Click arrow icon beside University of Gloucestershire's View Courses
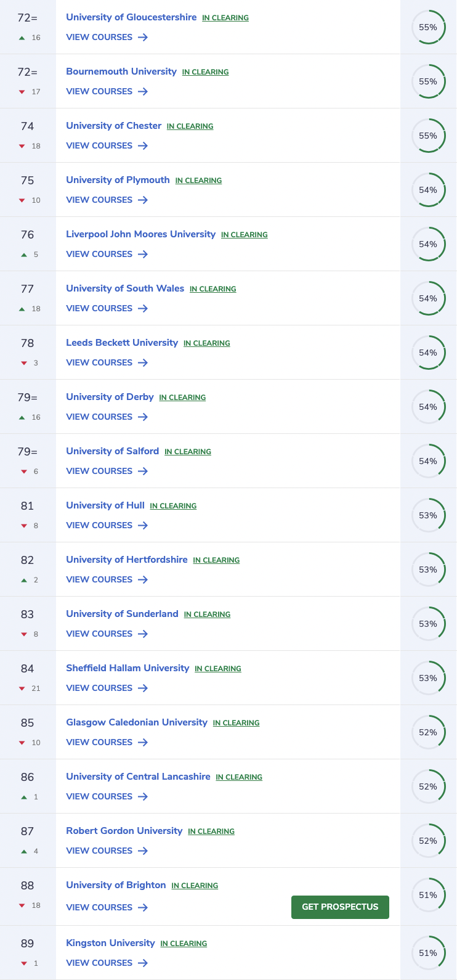The height and width of the screenshot is (980, 457). tap(143, 37)
